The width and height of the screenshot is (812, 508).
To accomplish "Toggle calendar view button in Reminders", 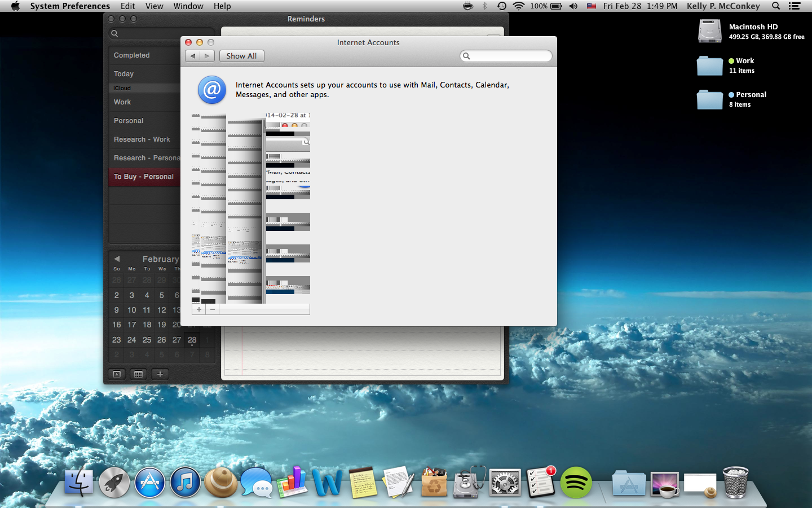I will tap(138, 374).
